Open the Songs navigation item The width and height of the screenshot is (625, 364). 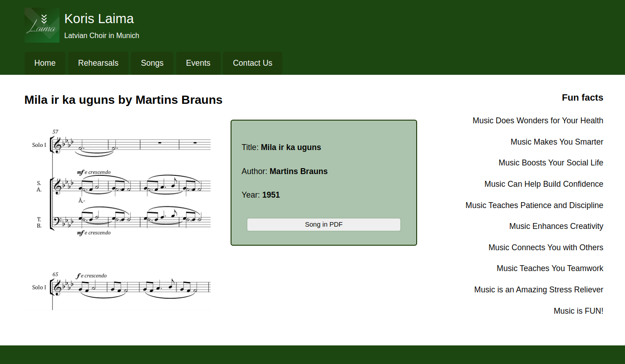152,63
